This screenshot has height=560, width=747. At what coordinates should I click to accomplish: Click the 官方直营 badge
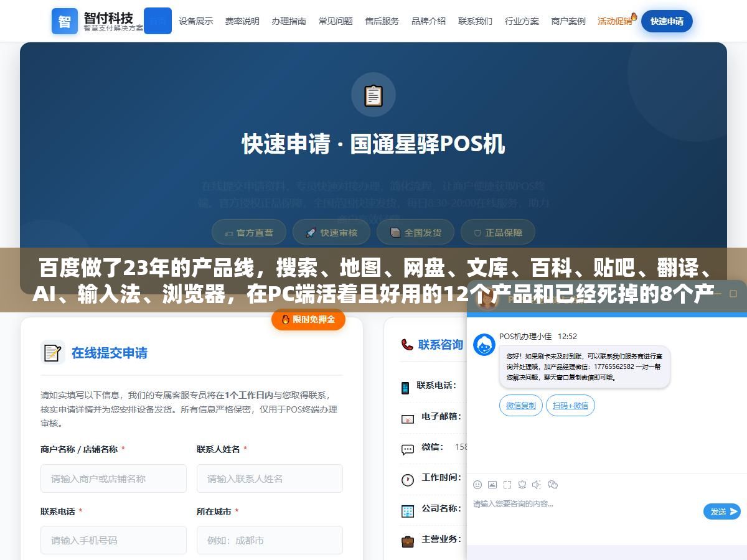(x=249, y=232)
